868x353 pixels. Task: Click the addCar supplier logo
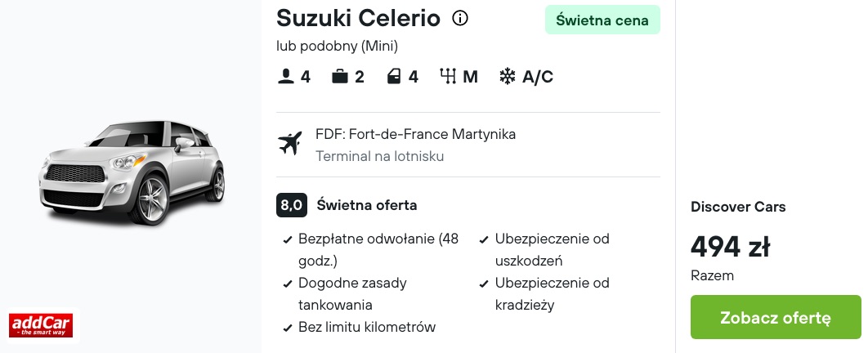[x=40, y=325]
